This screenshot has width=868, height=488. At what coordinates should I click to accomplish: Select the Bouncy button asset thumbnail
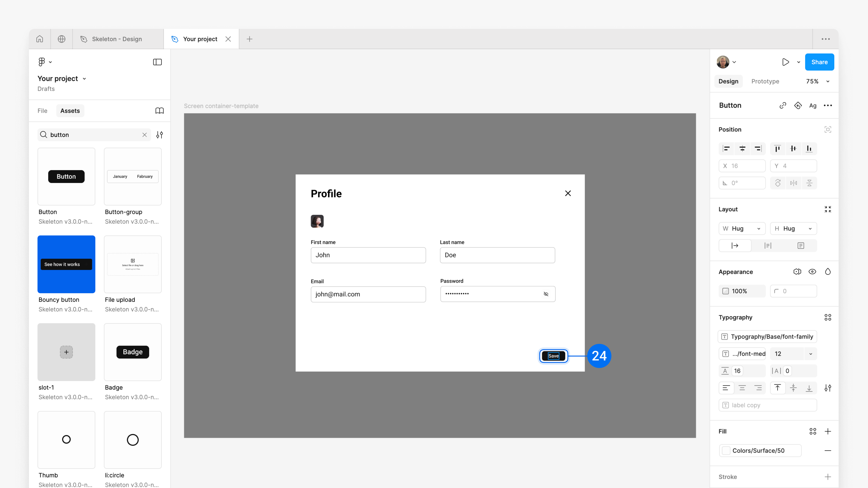coord(66,264)
